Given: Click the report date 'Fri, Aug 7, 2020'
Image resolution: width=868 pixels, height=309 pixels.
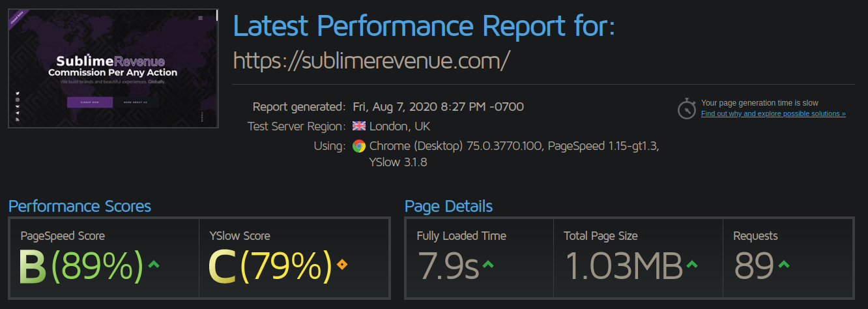Looking at the screenshot, I should coord(395,106).
